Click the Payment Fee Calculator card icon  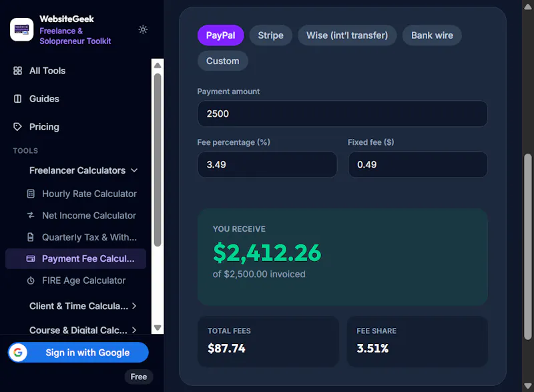(x=31, y=259)
